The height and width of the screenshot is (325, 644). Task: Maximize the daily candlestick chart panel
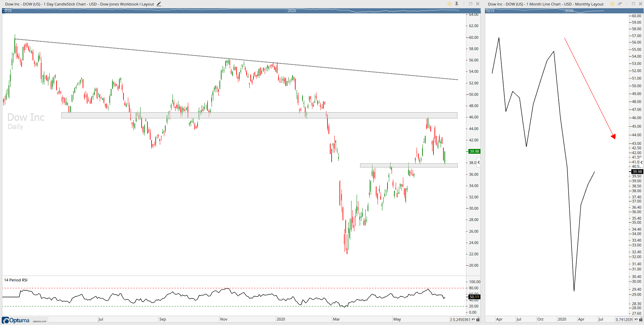[471, 4]
